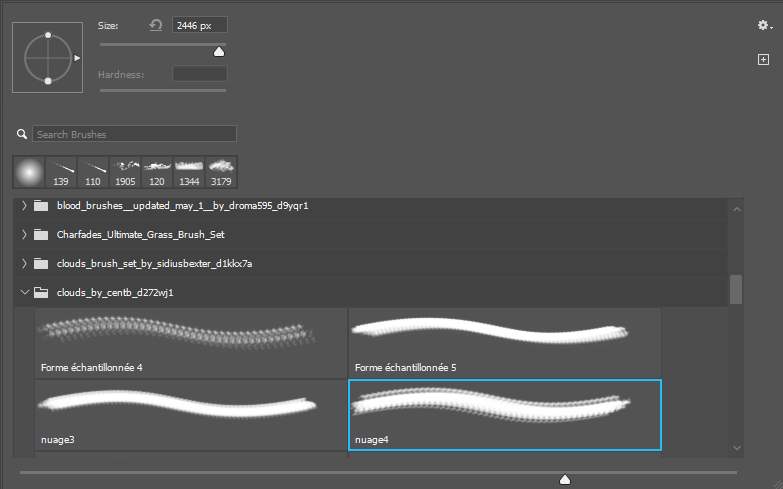Expand clouds_brush_set_by_sidiusbexter folder

[25, 264]
